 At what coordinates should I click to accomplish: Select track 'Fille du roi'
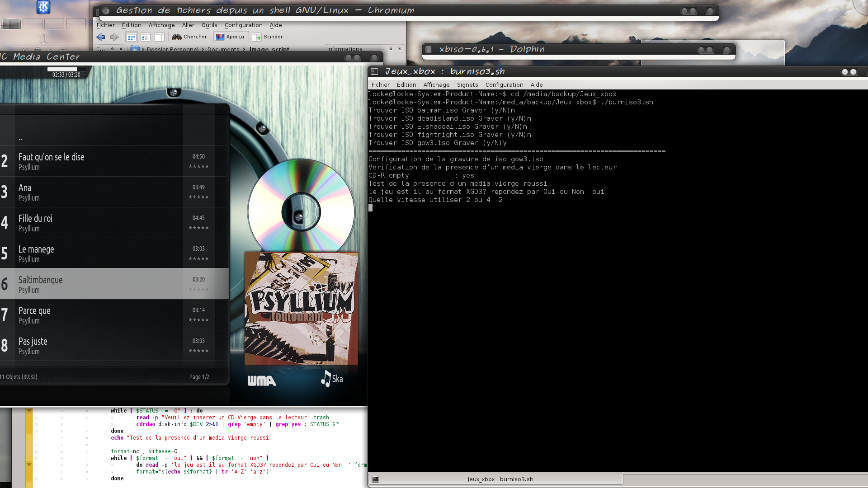(x=114, y=223)
